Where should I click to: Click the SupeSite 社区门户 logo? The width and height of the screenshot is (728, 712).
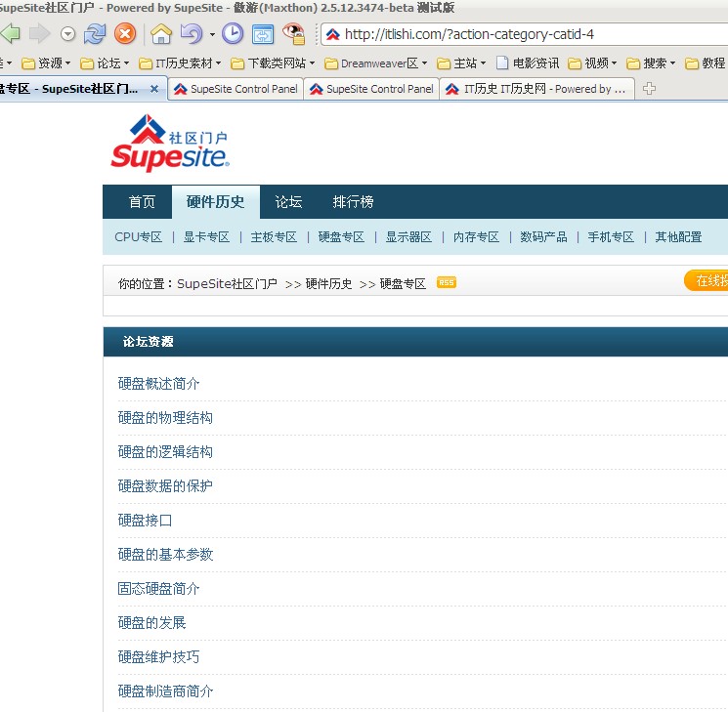point(170,143)
